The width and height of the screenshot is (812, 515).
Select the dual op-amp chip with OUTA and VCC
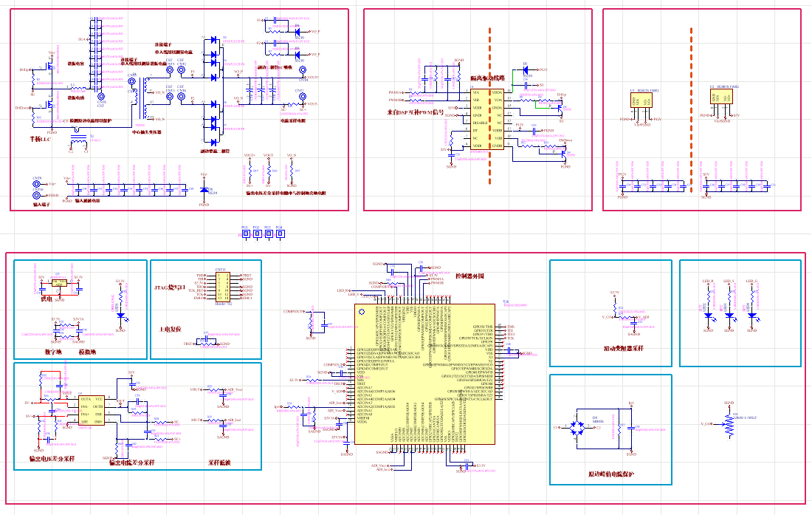pyautogui.click(x=91, y=410)
